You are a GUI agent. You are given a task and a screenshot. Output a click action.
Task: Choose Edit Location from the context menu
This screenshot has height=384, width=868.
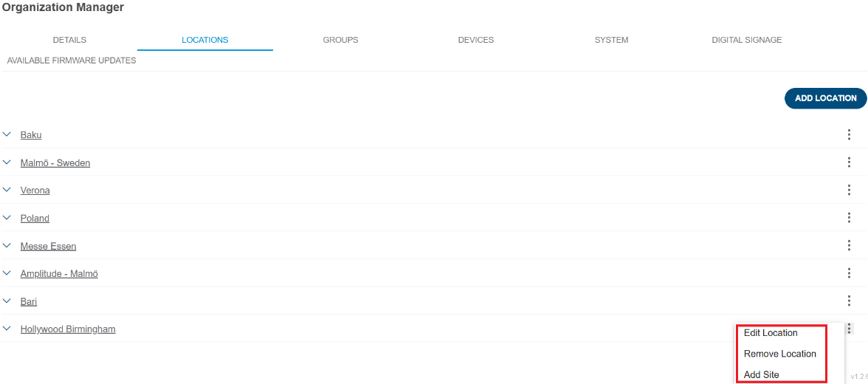pos(771,333)
